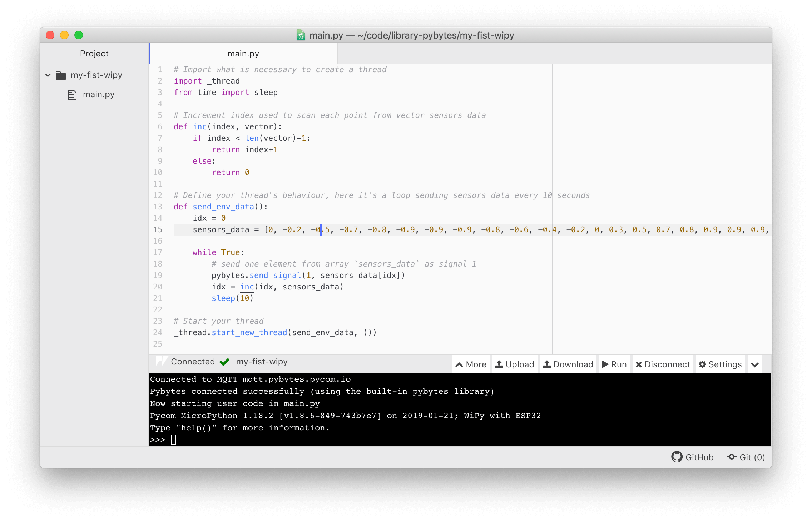
Task: Download files from the device
Action: [x=568, y=364]
